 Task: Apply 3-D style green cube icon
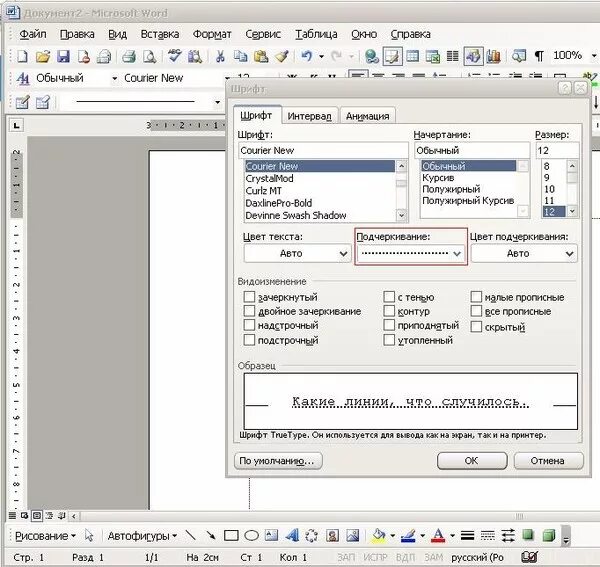coord(549,535)
